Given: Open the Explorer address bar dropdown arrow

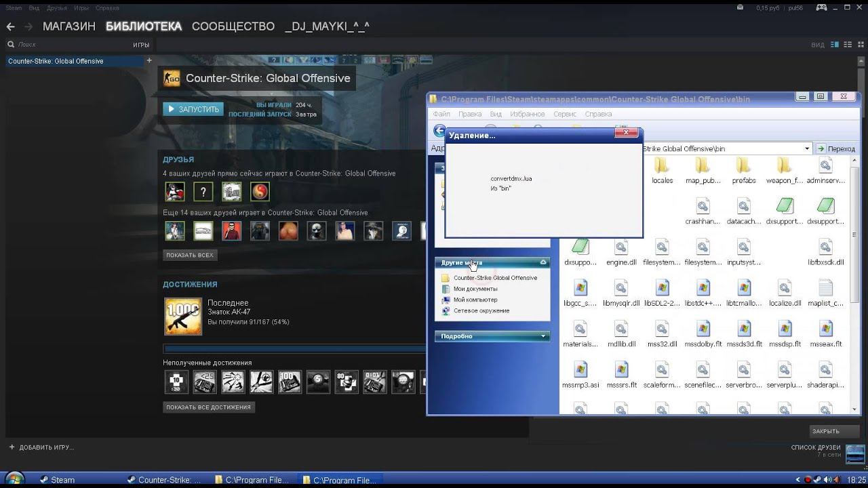Looking at the screenshot, I should pyautogui.click(x=807, y=148).
